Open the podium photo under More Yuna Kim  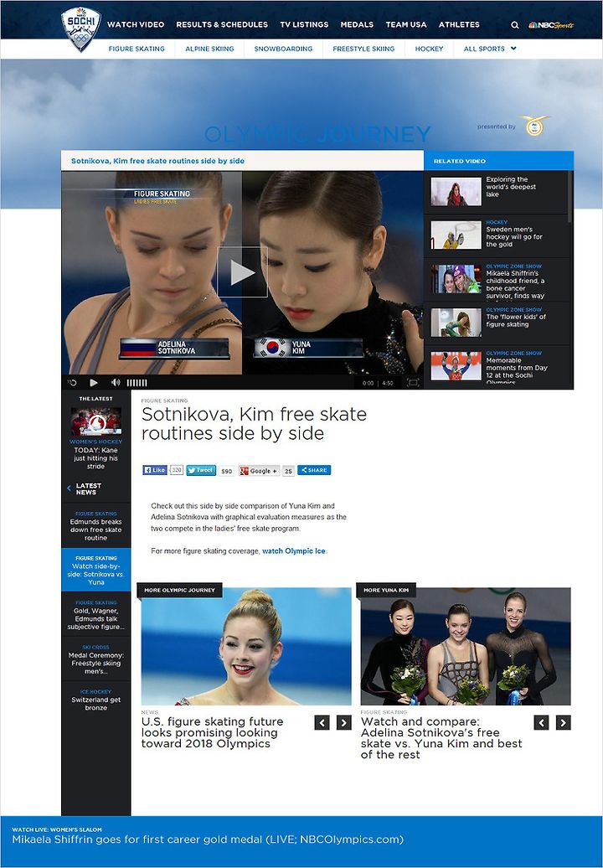coord(466,646)
